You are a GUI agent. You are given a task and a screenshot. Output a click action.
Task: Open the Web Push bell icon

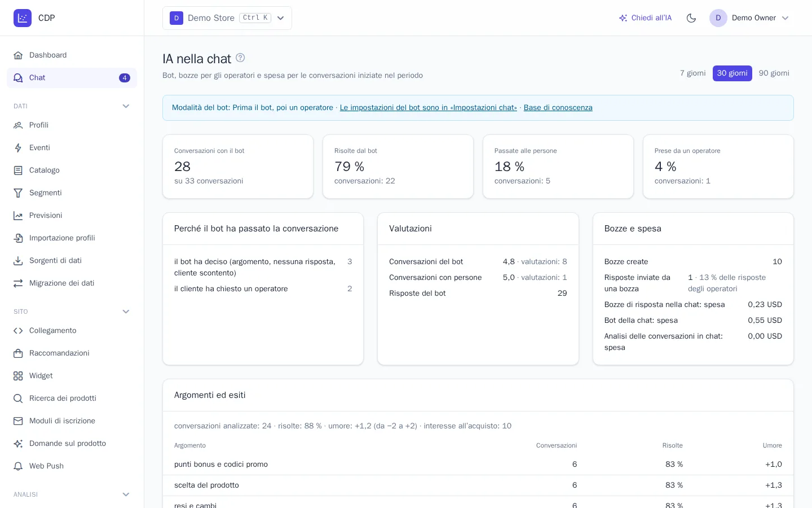pos(18,466)
